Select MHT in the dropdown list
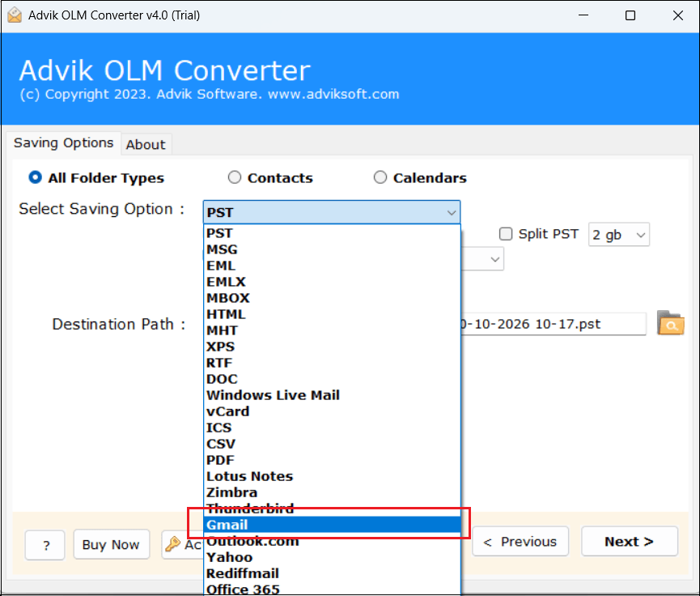 (332, 330)
